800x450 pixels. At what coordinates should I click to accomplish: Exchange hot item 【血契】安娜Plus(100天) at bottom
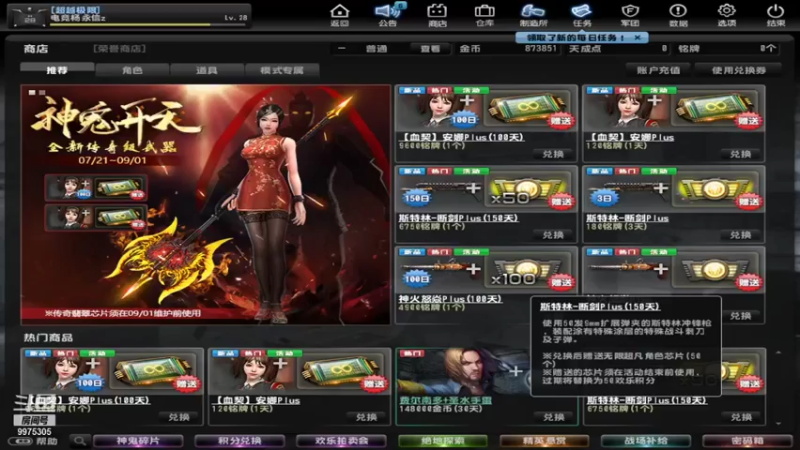tap(179, 417)
